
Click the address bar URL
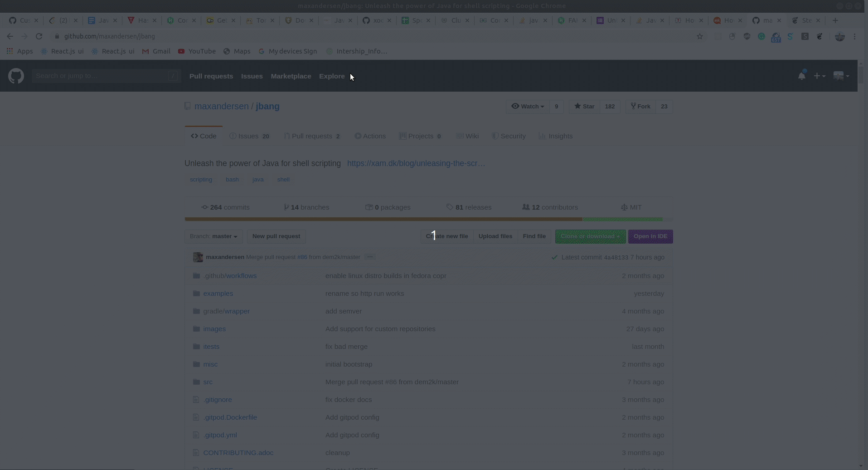(109, 36)
